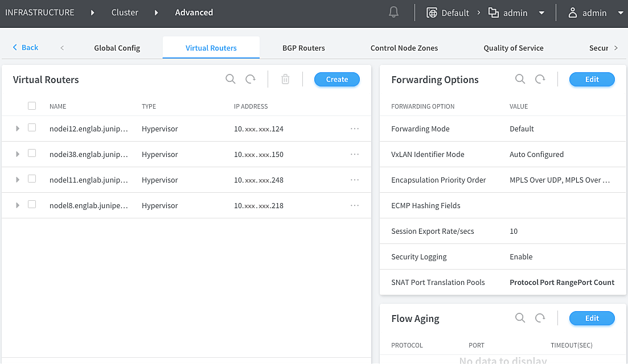Image resolution: width=628 pixels, height=364 pixels.
Task: Edit the Forwarding Options
Action: point(592,80)
